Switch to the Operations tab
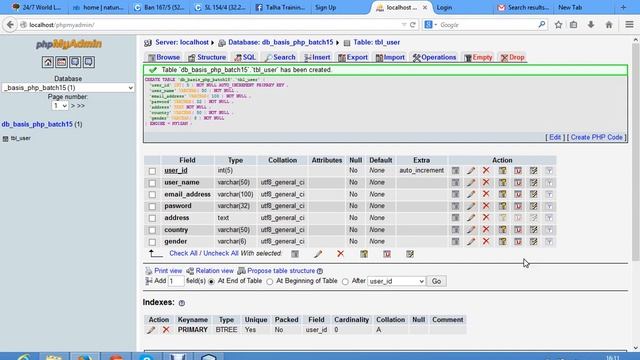The image size is (640, 360). pyautogui.click(x=434, y=58)
